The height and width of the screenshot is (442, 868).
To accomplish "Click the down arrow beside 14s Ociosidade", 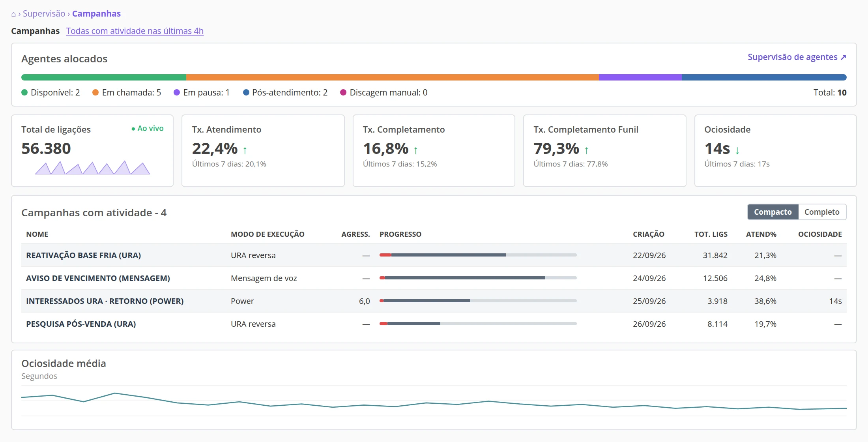I will pyautogui.click(x=737, y=150).
